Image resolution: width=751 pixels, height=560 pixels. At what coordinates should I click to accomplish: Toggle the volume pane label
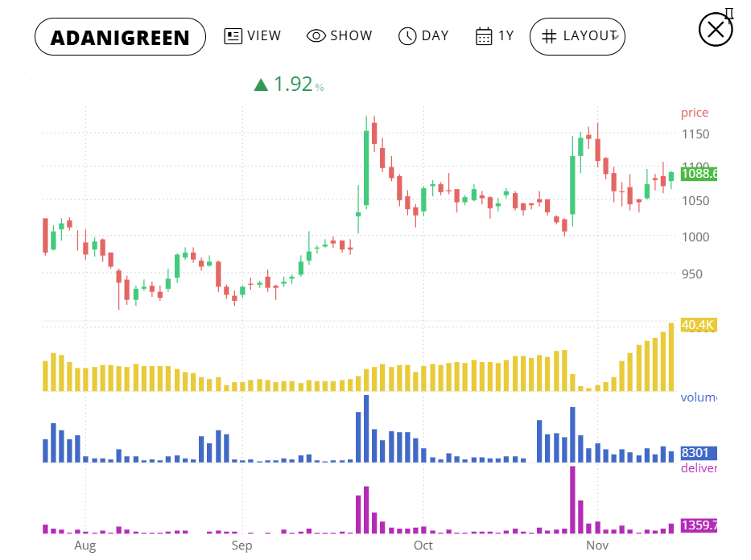pos(699,397)
